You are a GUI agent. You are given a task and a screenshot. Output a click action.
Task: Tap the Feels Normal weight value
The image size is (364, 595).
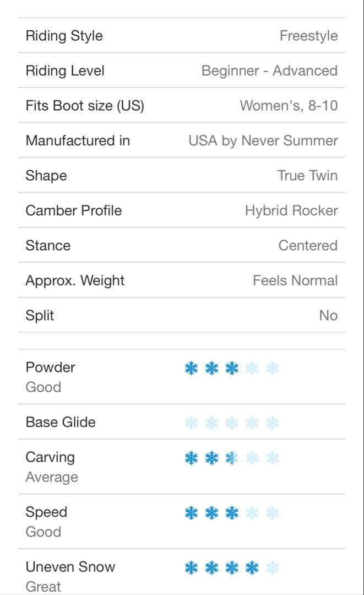point(295,280)
